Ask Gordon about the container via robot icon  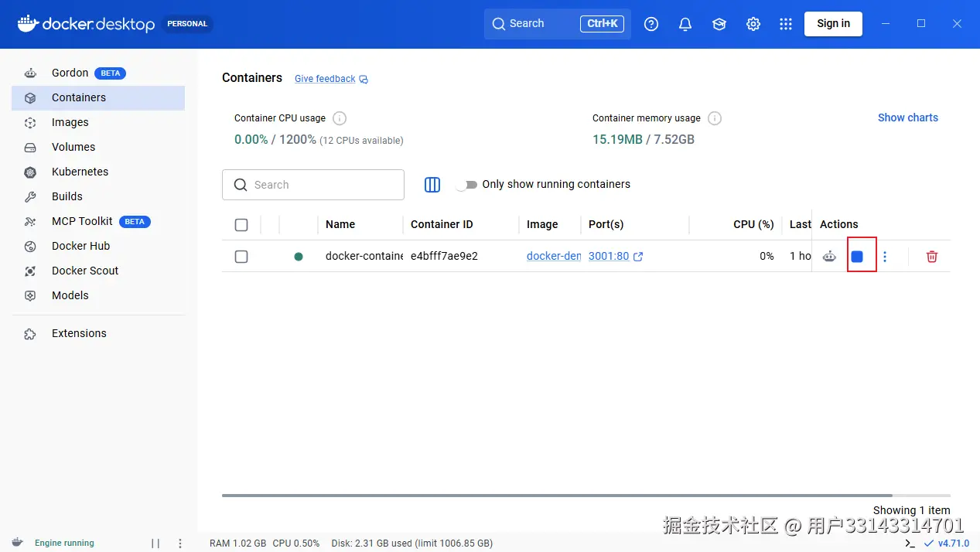(829, 257)
